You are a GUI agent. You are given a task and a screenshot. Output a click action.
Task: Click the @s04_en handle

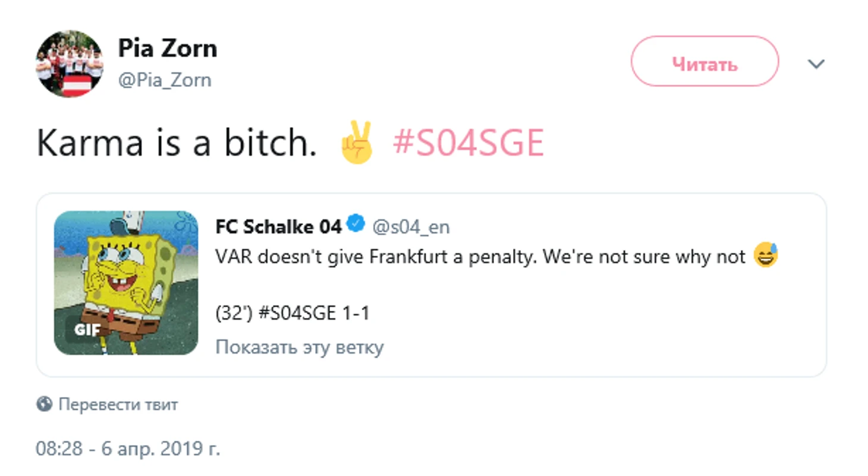(x=411, y=226)
